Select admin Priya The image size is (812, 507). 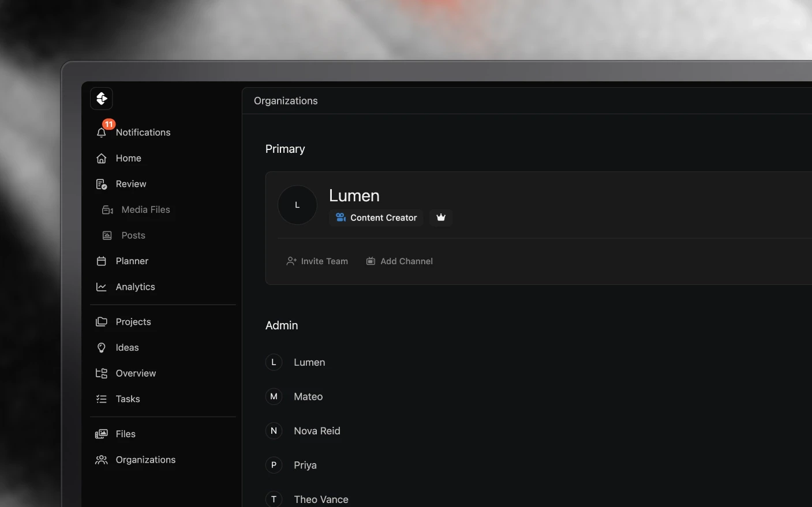click(x=305, y=465)
